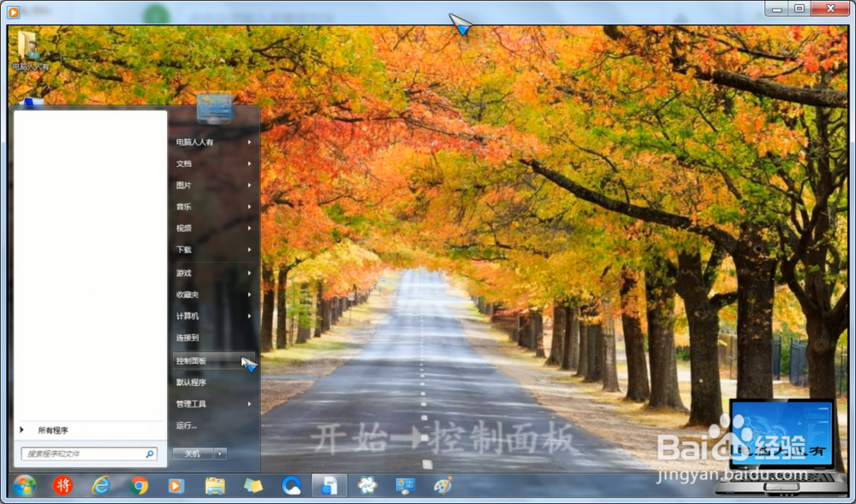Open 电脑人人有 user folder in Start menu
Image resolution: width=856 pixels, height=504 pixels.
pos(214,142)
